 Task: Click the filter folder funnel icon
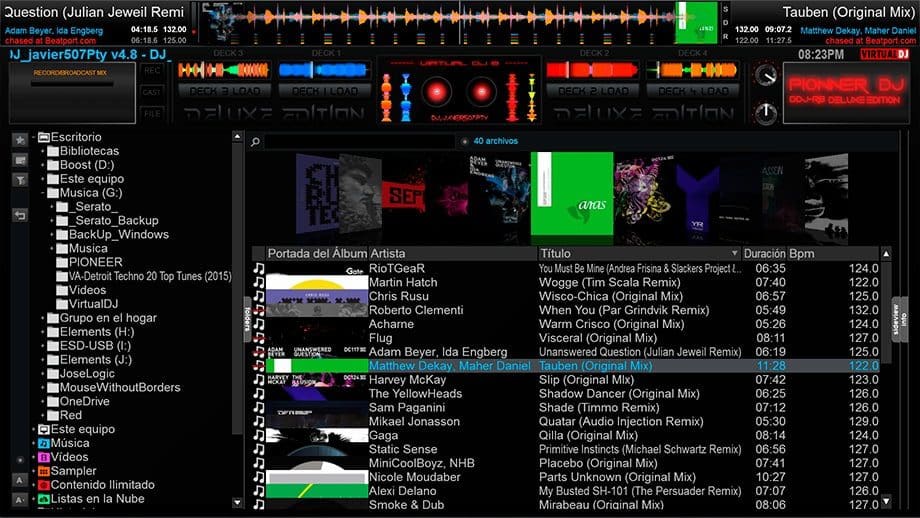click(x=20, y=180)
